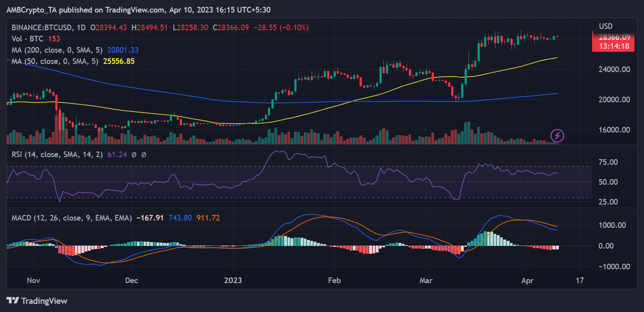Click the Dec label on time axis

(131, 280)
